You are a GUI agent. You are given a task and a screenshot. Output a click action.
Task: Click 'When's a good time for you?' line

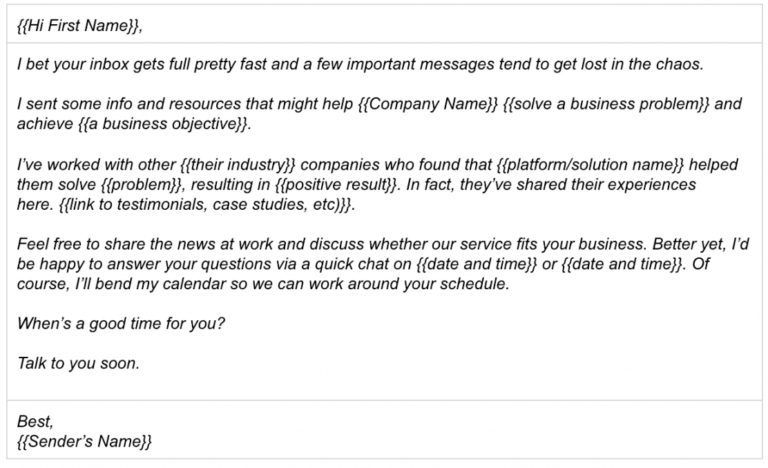pos(120,323)
